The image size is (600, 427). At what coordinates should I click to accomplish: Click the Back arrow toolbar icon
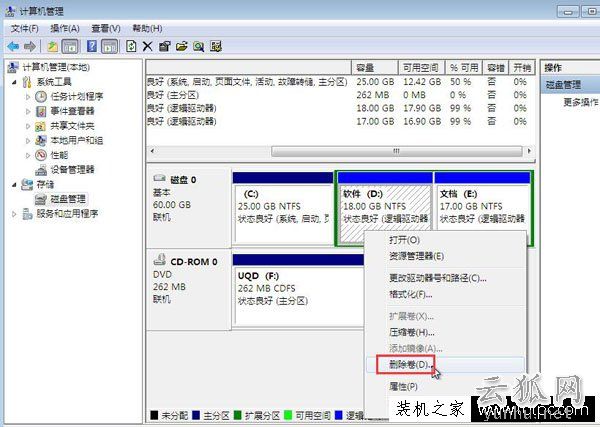coord(13,47)
